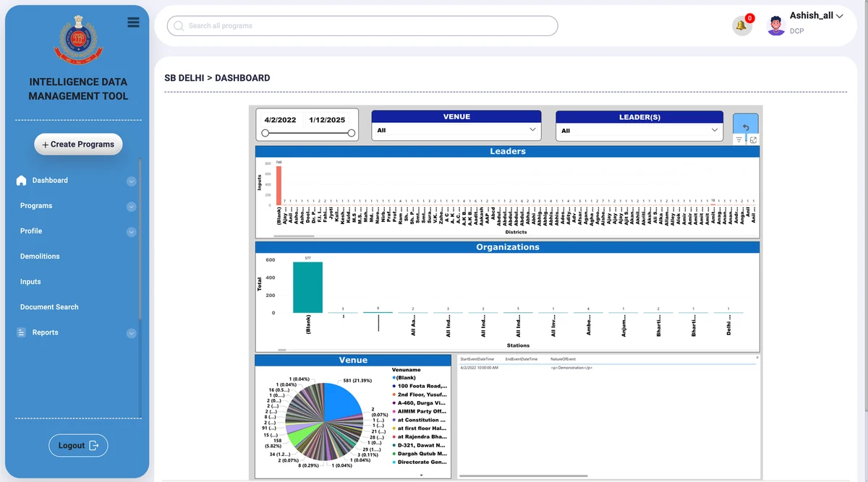Click the Leaders chart title bar
This screenshot has width=868, height=482.
tap(507, 152)
